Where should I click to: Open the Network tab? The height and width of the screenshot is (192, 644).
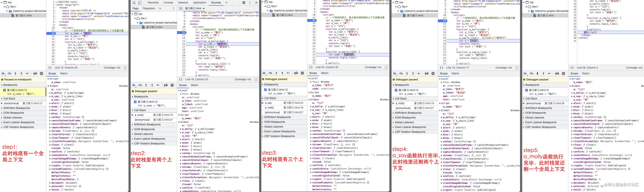click(x=183, y=3)
